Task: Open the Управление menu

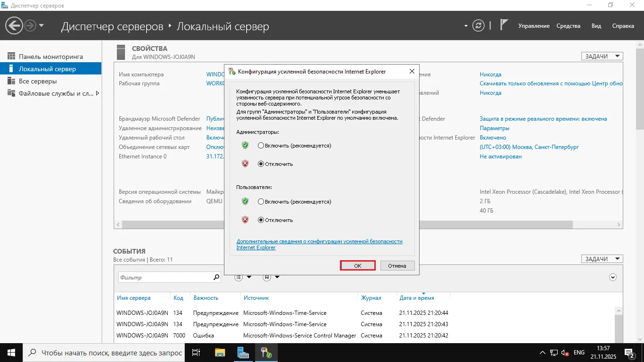Action: (x=534, y=26)
